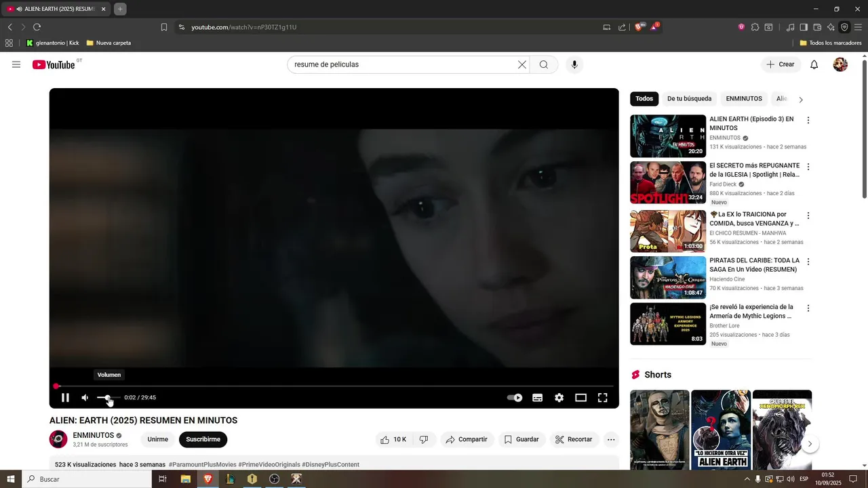Viewport: 868px width, 488px height.
Task: Select the De tu búsqueda chip
Action: [689, 99]
